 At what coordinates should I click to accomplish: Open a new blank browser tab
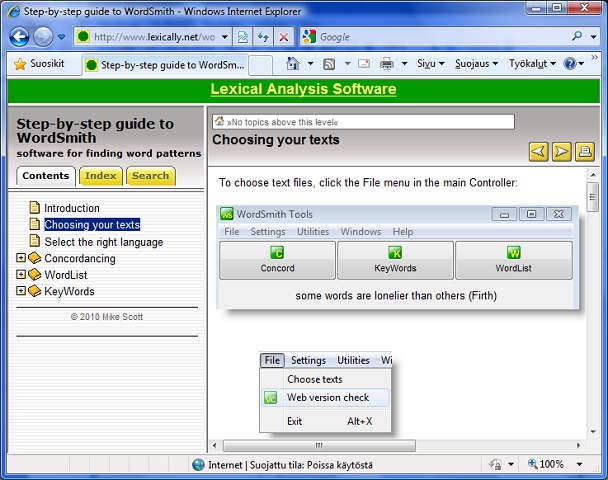[x=260, y=65]
